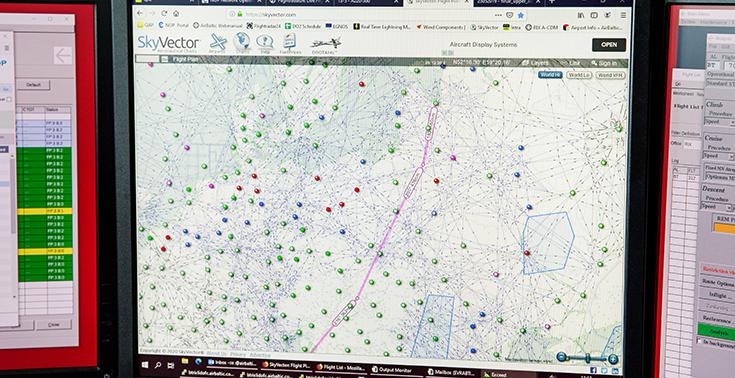Switch to World VFR chart

click(x=611, y=76)
